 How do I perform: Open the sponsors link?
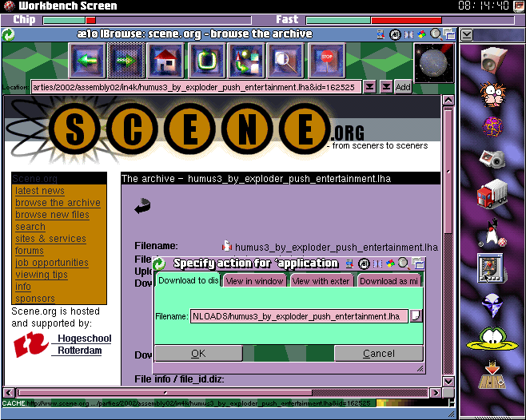(x=35, y=299)
